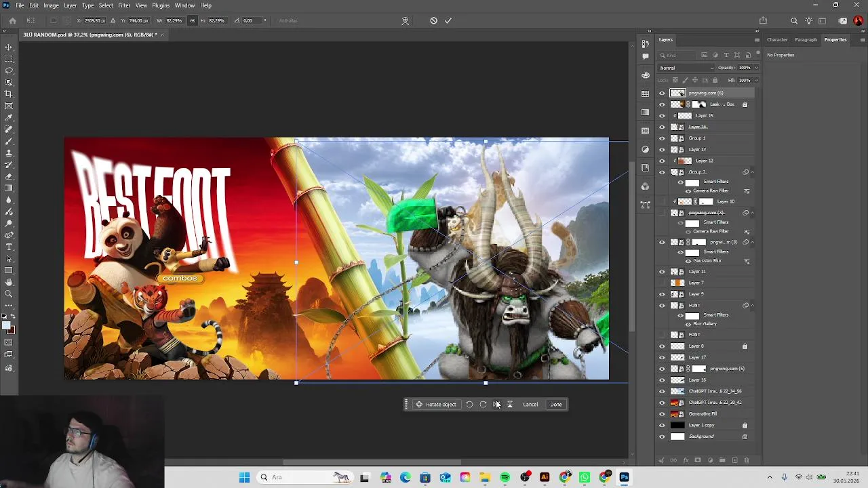This screenshot has height=488, width=868.
Task: Open the Normal blend mode dropdown
Action: [687, 68]
